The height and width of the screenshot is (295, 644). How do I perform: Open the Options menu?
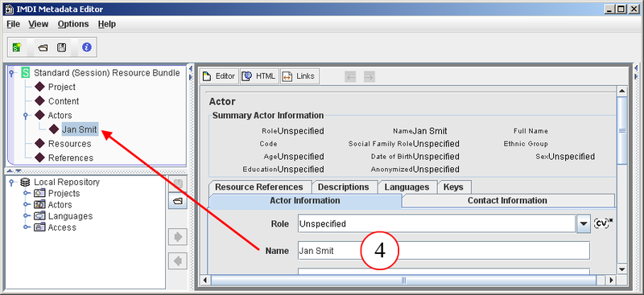[73, 24]
